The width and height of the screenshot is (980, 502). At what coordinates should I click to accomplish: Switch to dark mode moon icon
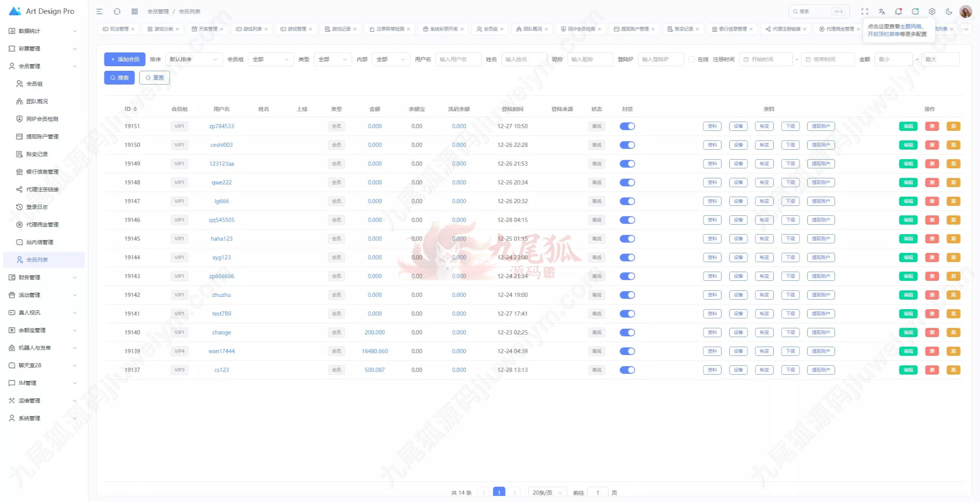949,11
